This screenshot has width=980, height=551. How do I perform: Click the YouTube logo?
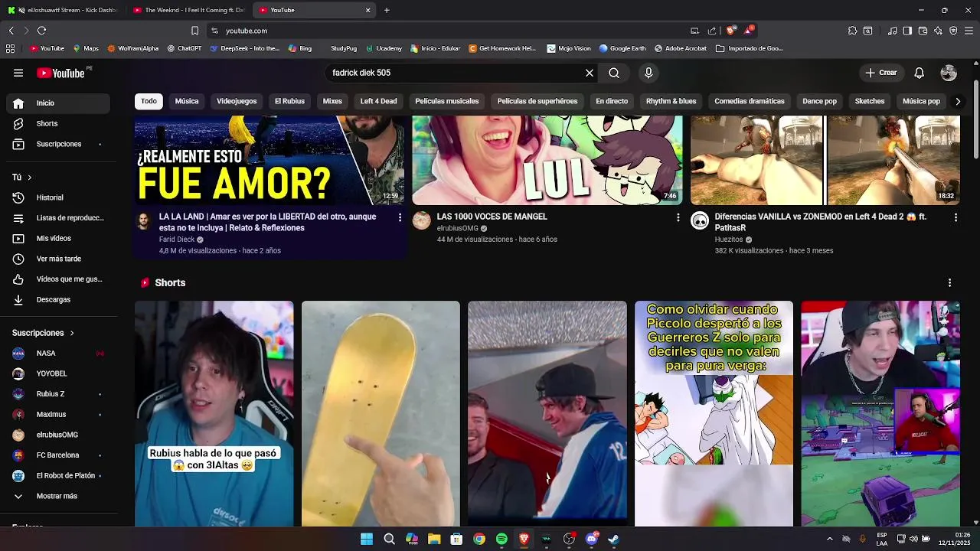60,73
